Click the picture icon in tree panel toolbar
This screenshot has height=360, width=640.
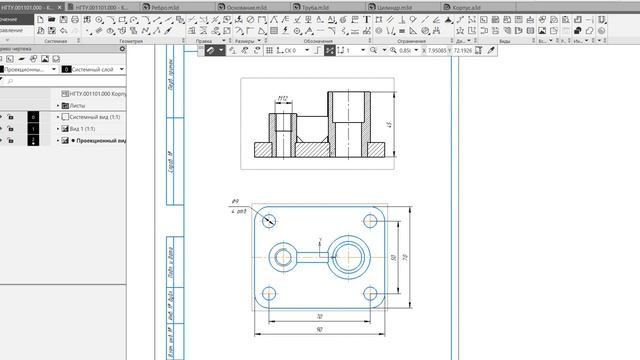45,59
